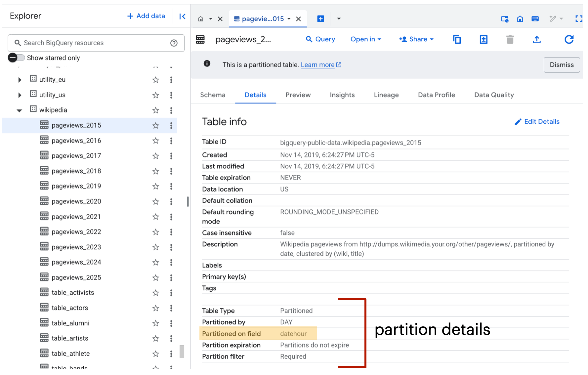Focus the Search BigQuery resources field
The width and height of the screenshot is (588, 375).
click(96, 43)
